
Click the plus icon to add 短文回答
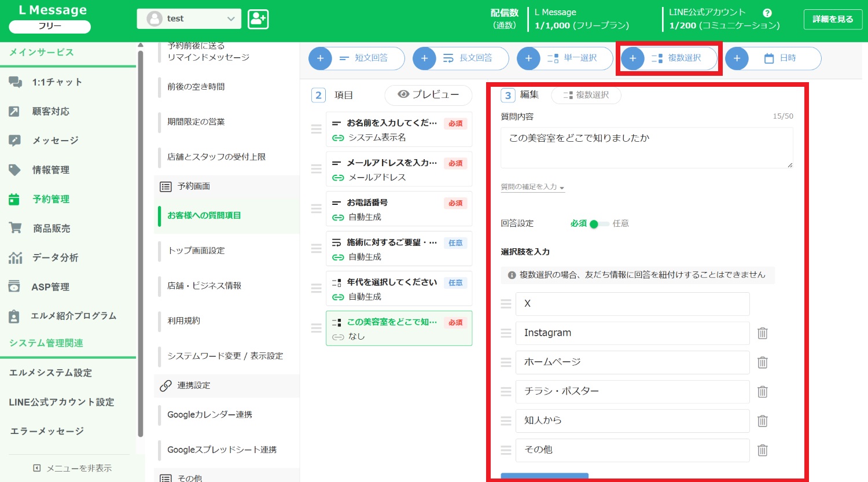(x=321, y=58)
